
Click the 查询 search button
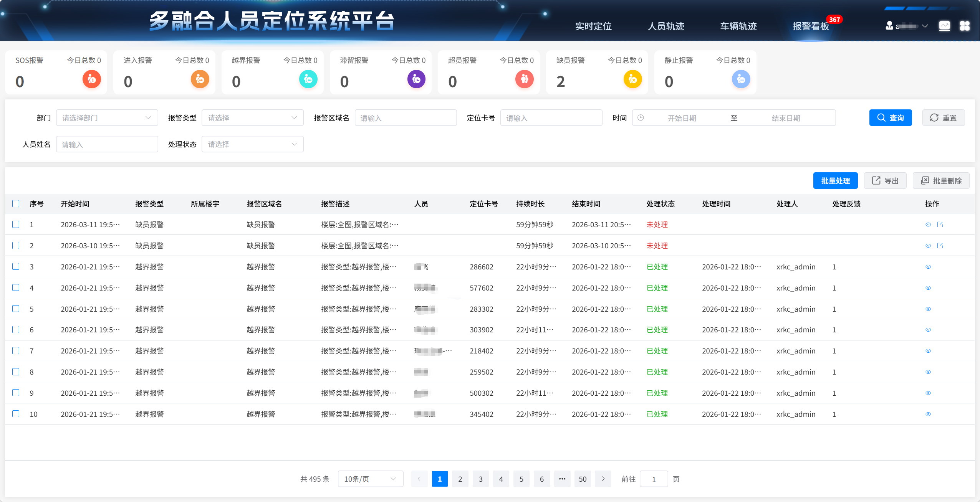coord(890,118)
